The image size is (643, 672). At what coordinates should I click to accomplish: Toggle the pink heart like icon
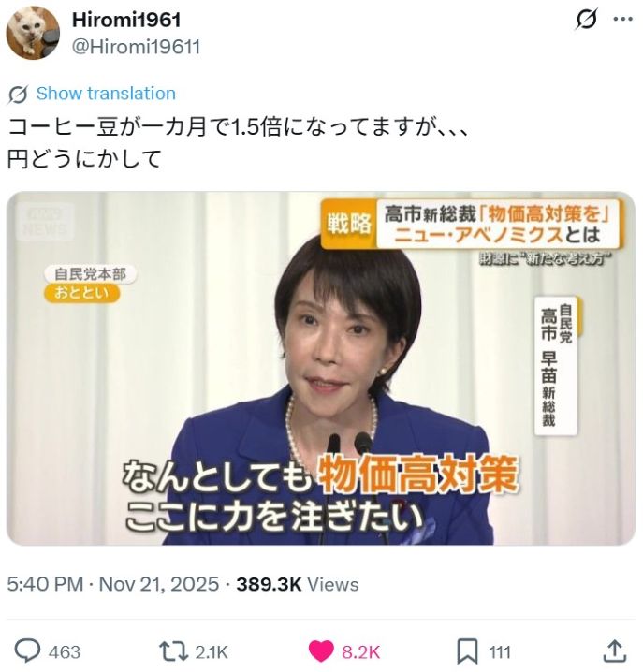[x=321, y=651]
